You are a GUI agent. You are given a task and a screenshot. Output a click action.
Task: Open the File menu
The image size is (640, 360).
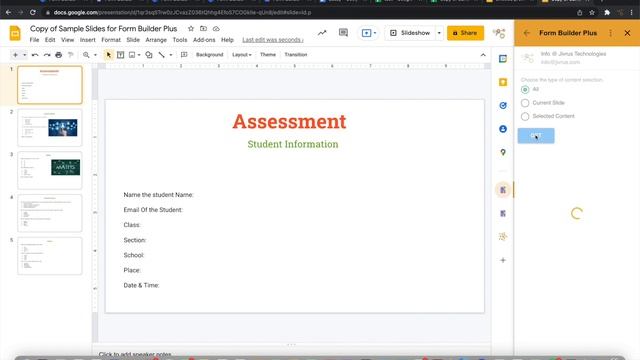[34, 40]
